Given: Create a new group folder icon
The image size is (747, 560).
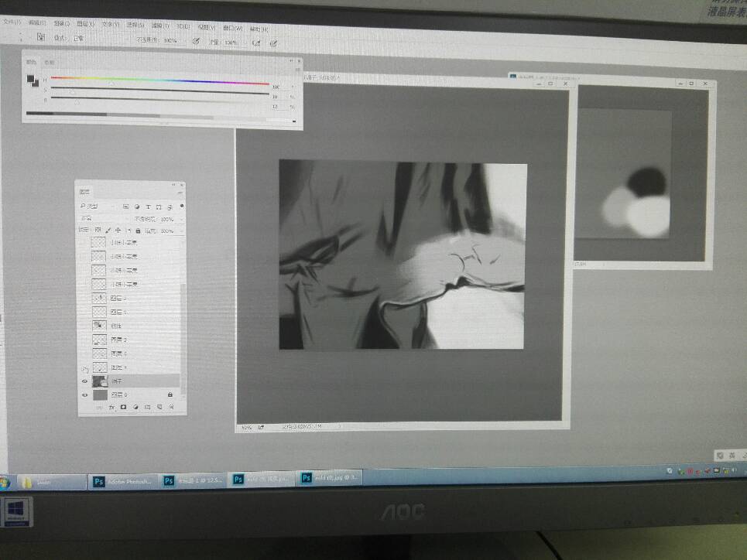Looking at the screenshot, I should (x=147, y=408).
